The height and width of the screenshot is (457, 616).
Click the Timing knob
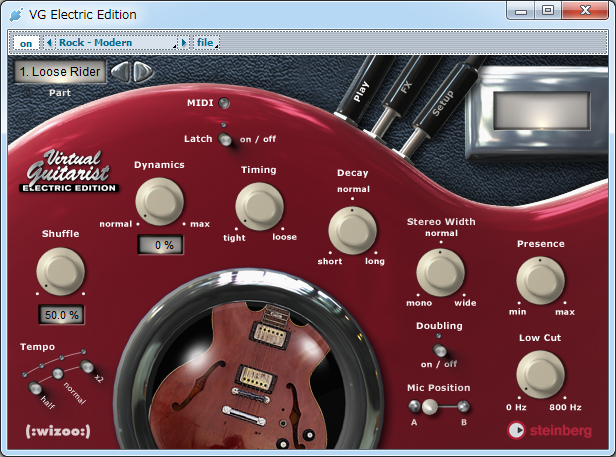point(259,206)
